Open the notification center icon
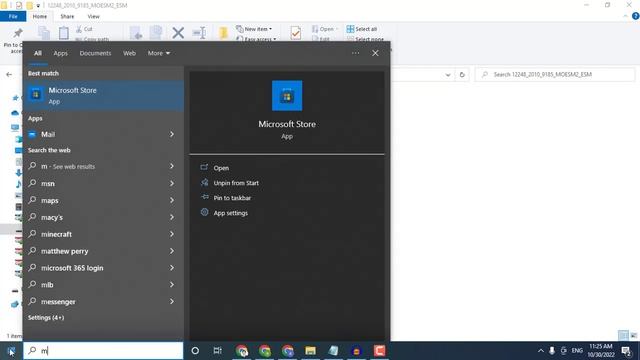640x360 pixels. click(626, 351)
